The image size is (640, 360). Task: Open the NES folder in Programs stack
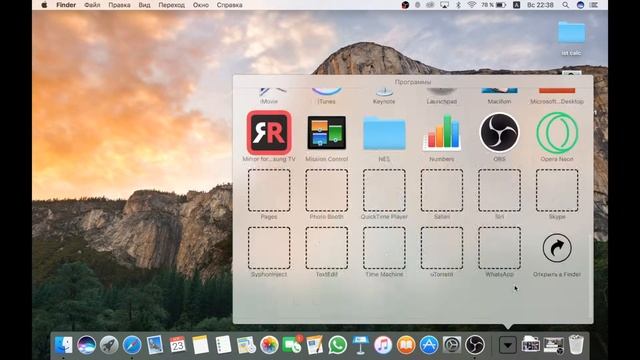point(384,133)
